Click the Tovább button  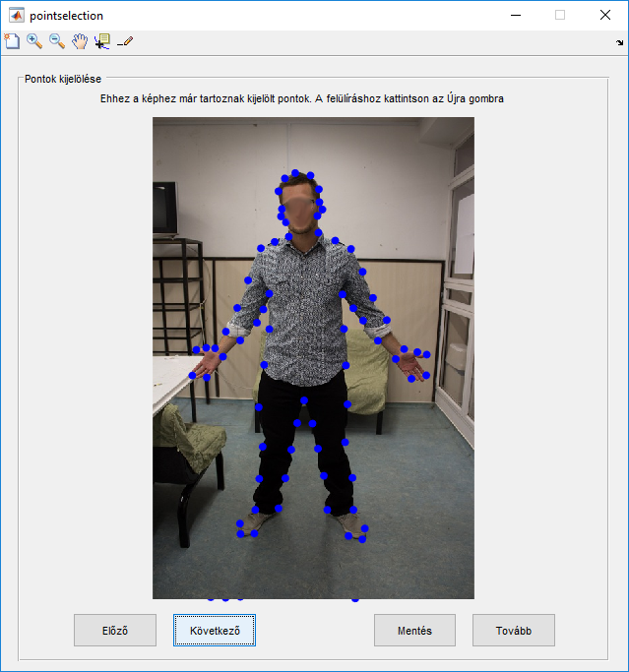(513, 631)
